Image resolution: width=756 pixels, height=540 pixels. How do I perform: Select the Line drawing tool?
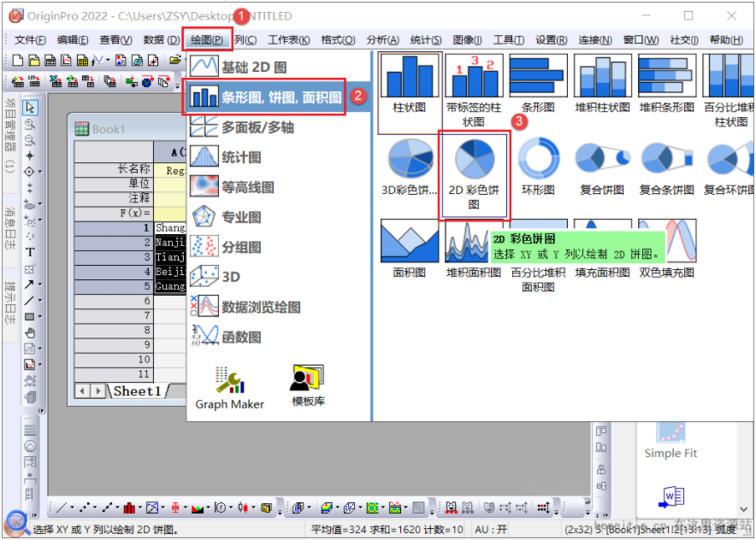(x=29, y=301)
